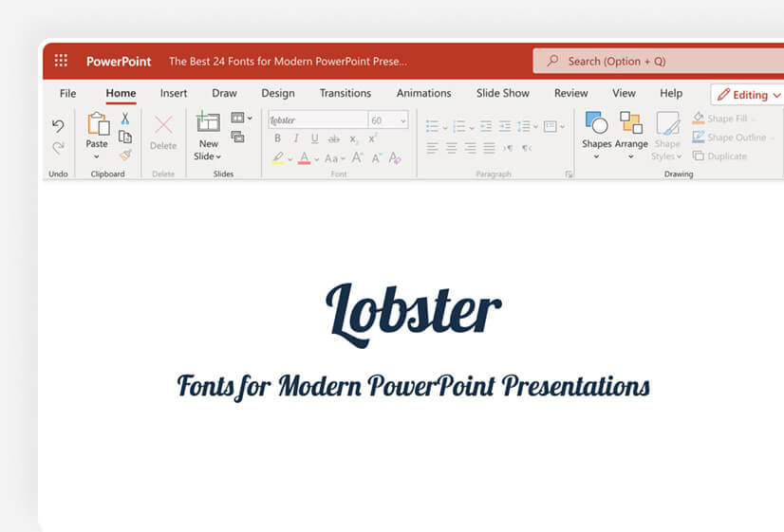Screen dimensions: 784x532
Task: Click yellow text highlight color
Action: 278,158
